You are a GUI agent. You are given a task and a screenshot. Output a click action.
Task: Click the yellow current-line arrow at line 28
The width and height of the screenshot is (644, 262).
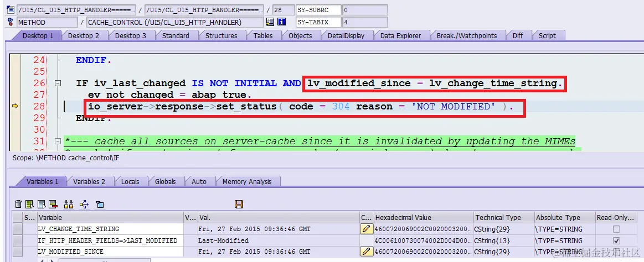click(x=15, y=106)
